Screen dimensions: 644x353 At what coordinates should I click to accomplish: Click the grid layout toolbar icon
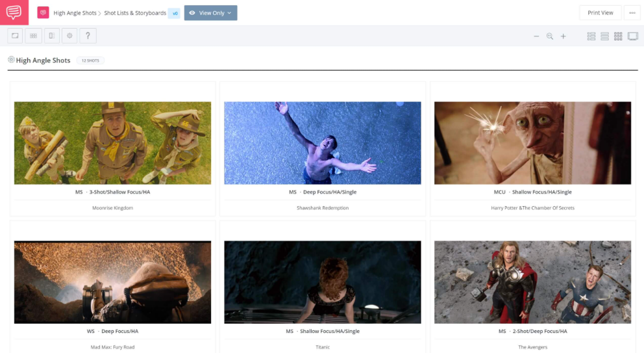[33, 36]
